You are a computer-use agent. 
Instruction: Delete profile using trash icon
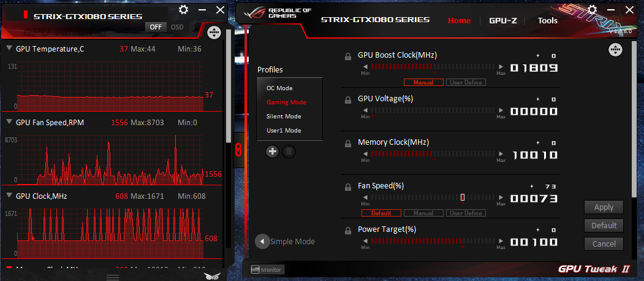coord(289,152)
